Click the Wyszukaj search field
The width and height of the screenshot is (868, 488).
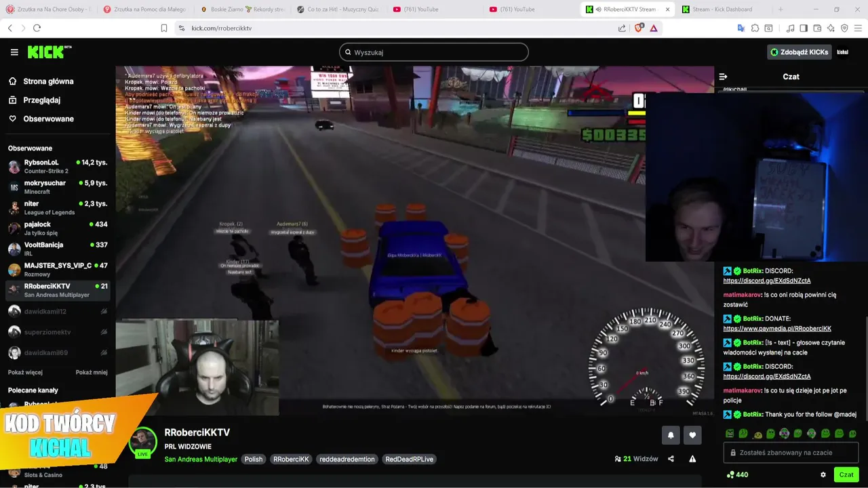[x=434, y=52]
